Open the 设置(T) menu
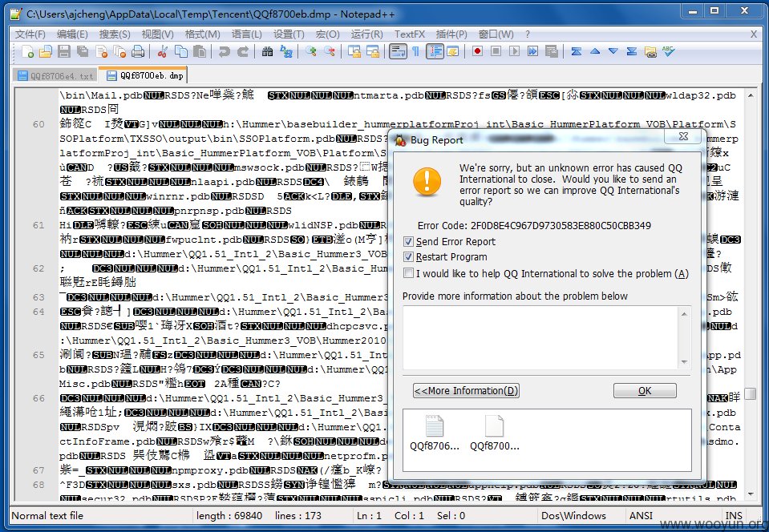The height and width of the screenshot is (532, 769). click(x=289, y=34)
